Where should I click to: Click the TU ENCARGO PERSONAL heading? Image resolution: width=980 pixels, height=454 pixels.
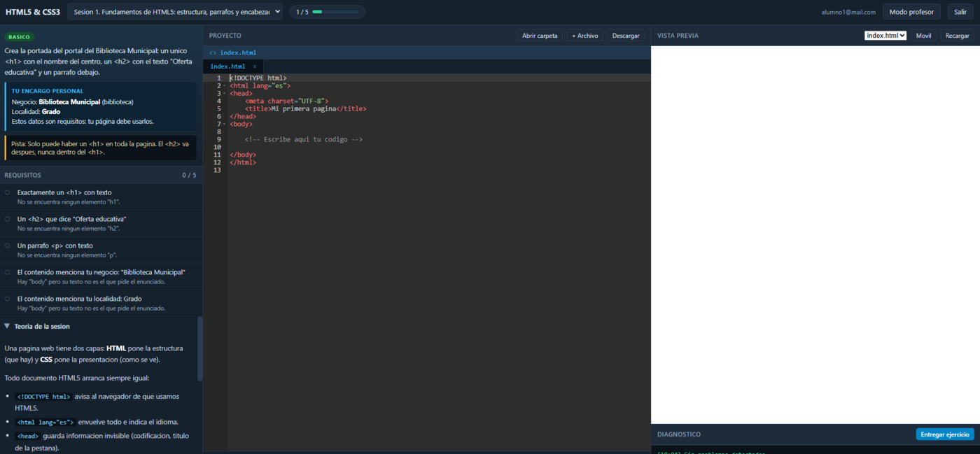click(48, 91)
